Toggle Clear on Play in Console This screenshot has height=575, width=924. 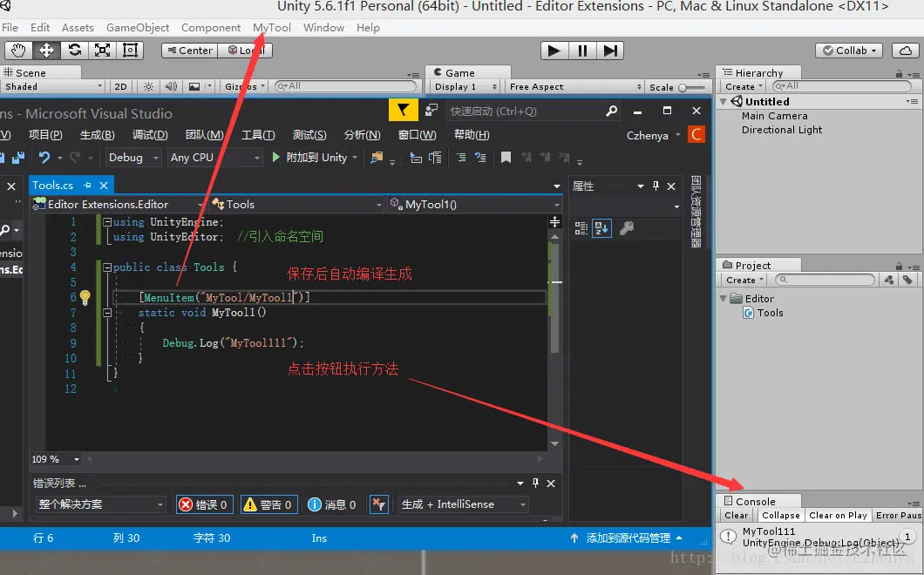tap(838, 515)
